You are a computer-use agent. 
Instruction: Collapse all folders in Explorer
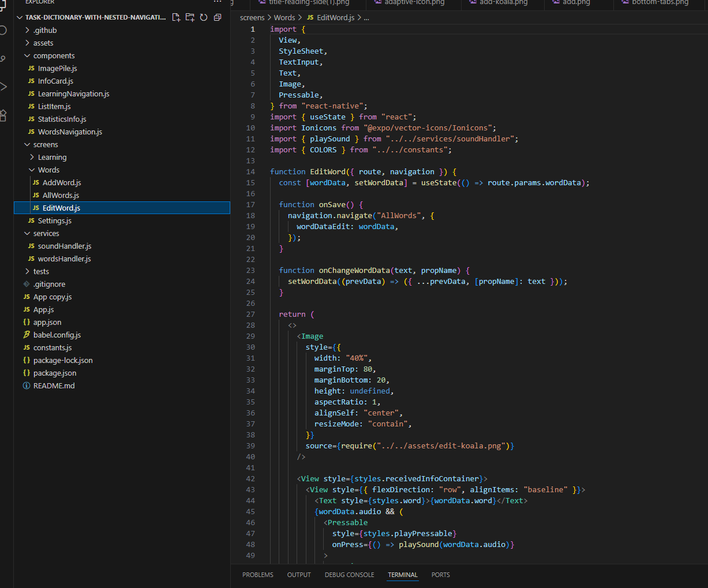218,17
